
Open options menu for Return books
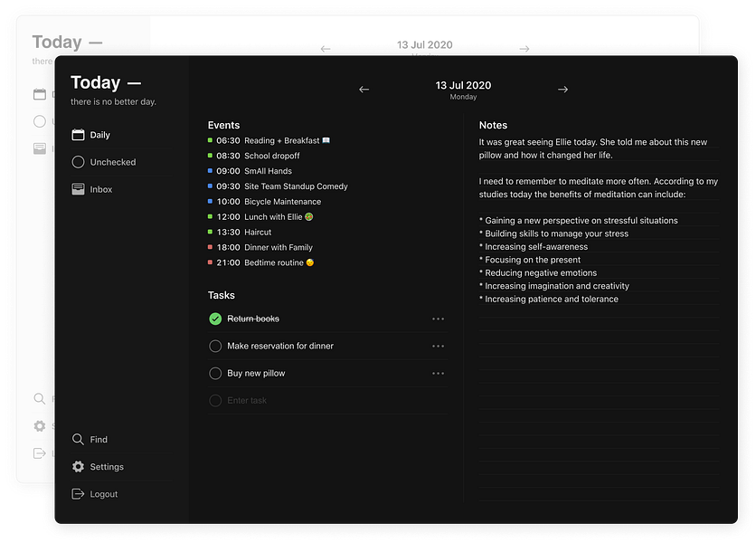(x=438, y=319)
